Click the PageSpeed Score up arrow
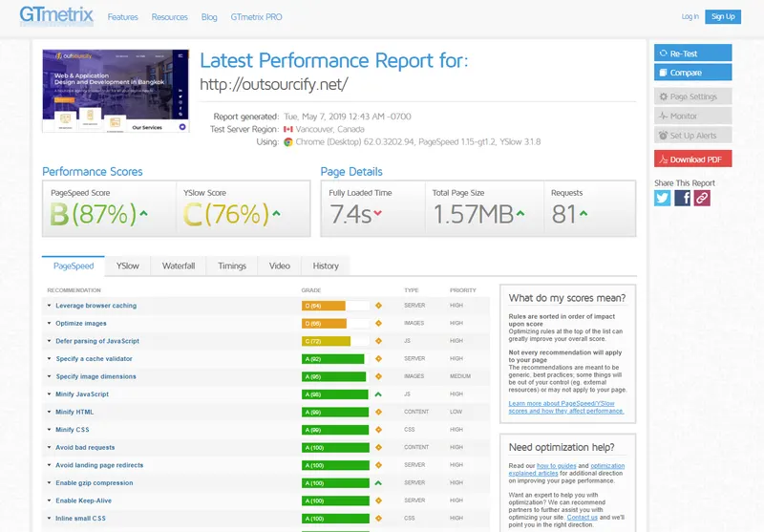764x532 pixels. (144, 213)
